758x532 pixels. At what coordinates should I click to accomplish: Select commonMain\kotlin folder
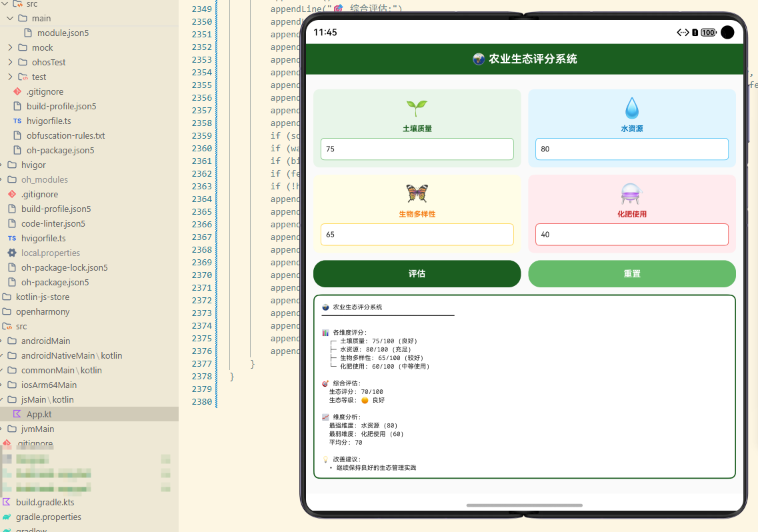click(61, 370)
